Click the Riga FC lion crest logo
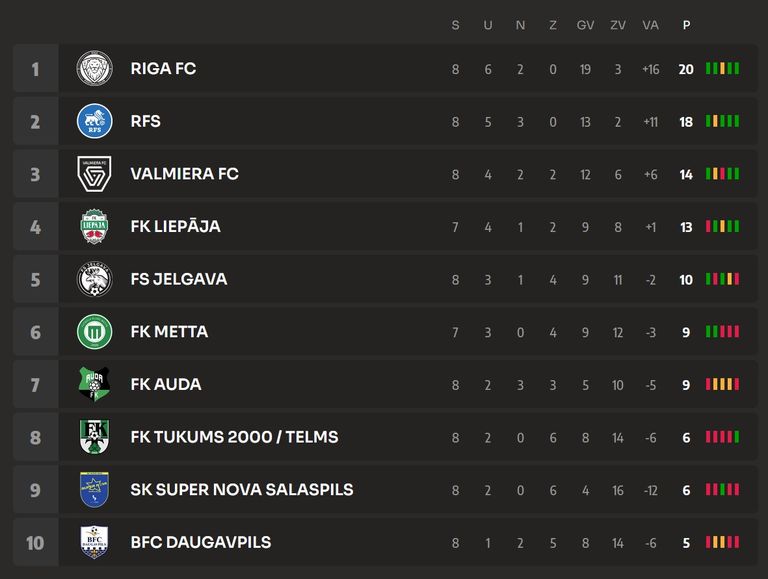 (95, 69)
